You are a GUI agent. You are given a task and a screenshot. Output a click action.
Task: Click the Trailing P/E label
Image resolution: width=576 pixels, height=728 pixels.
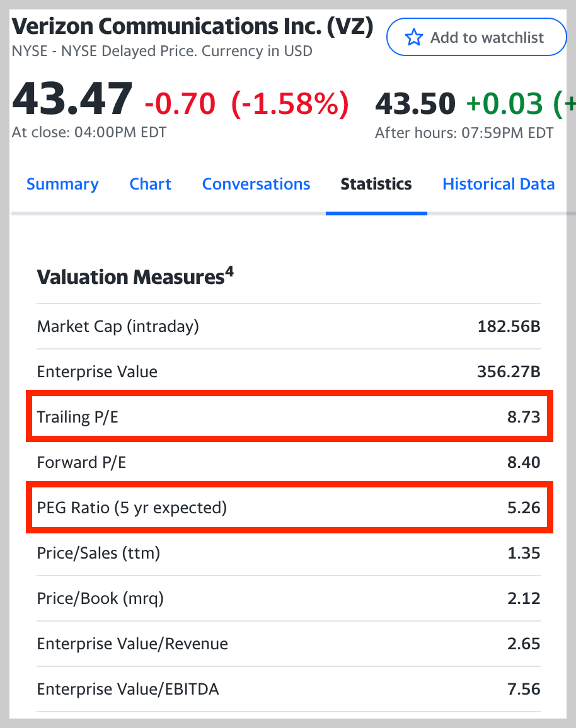[78, 417]
